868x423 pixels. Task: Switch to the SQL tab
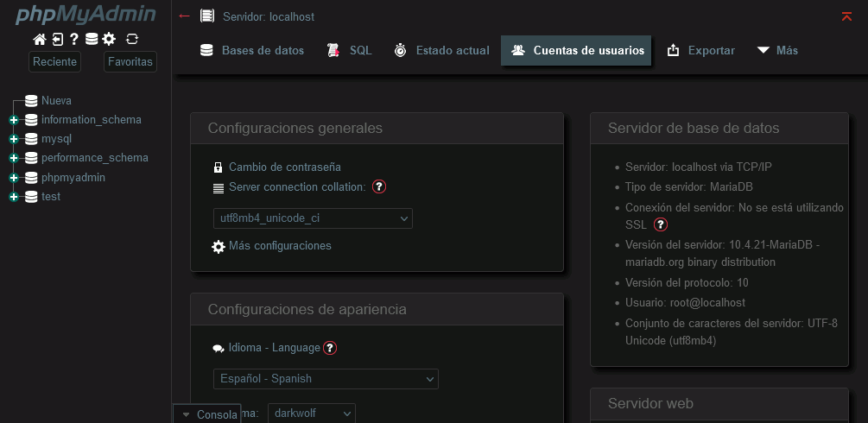coord(349,50)
